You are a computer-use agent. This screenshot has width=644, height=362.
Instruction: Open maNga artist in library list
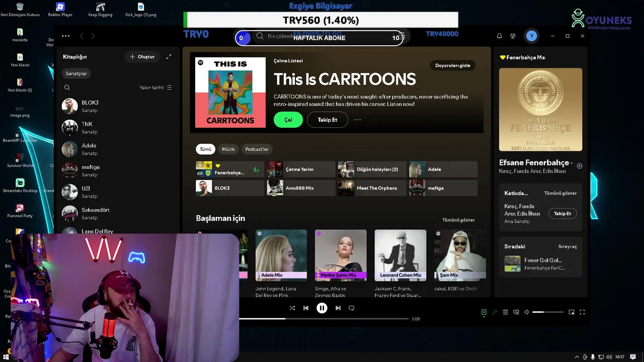tap(117, 170)
